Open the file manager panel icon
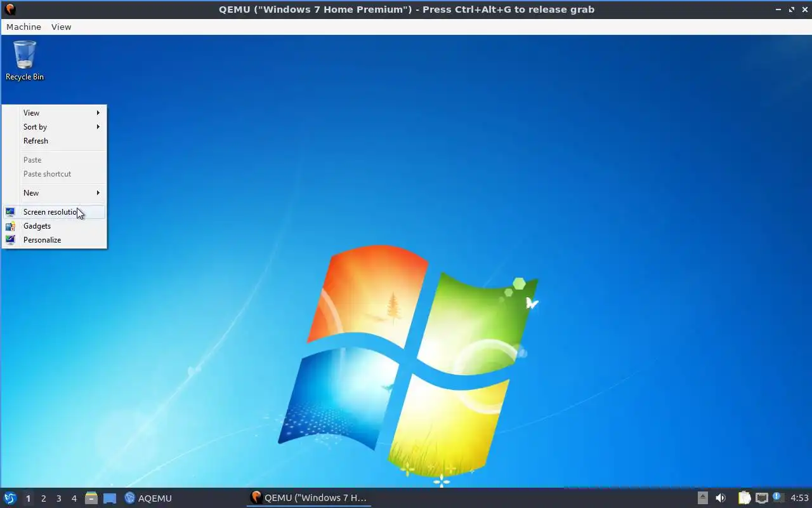The image size is (812, 508). [x=91, y=498]
